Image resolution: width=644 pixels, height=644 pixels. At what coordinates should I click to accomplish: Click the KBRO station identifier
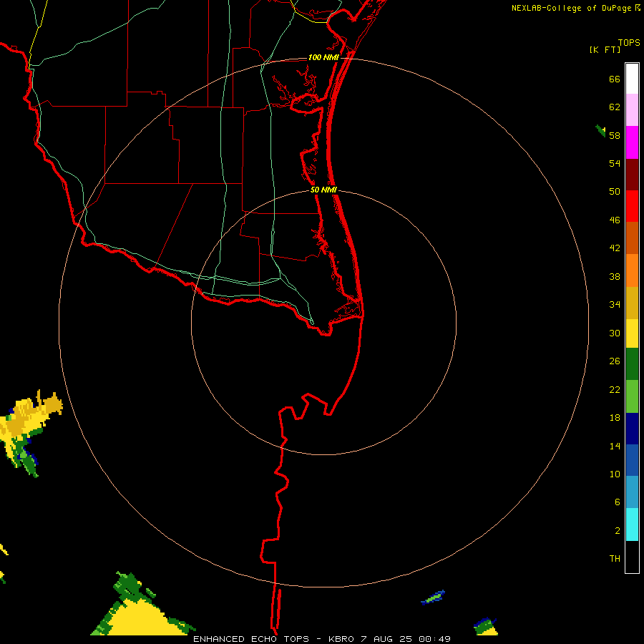click(341, 639)
